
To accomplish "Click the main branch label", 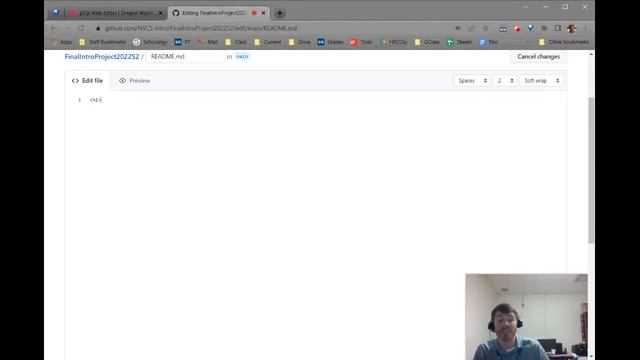I will pos(242,56).
